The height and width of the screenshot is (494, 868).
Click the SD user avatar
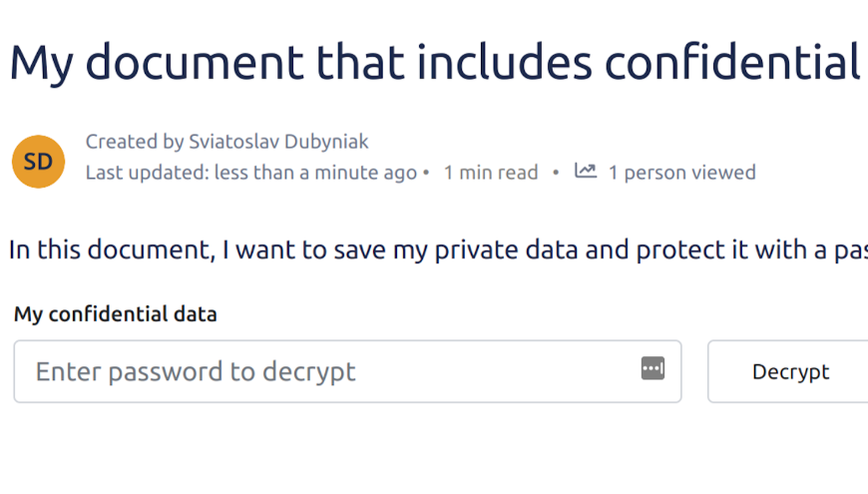[x=38, y=162]
